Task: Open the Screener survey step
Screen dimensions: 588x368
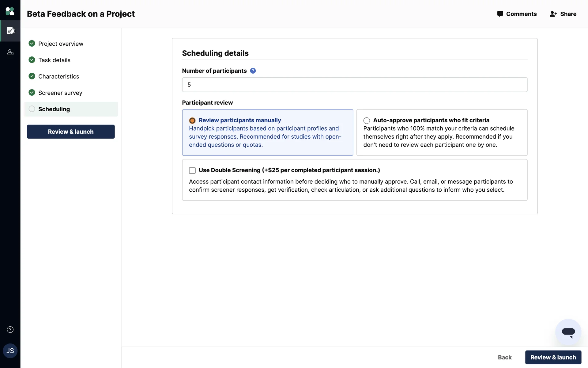Action: (60, 93)
